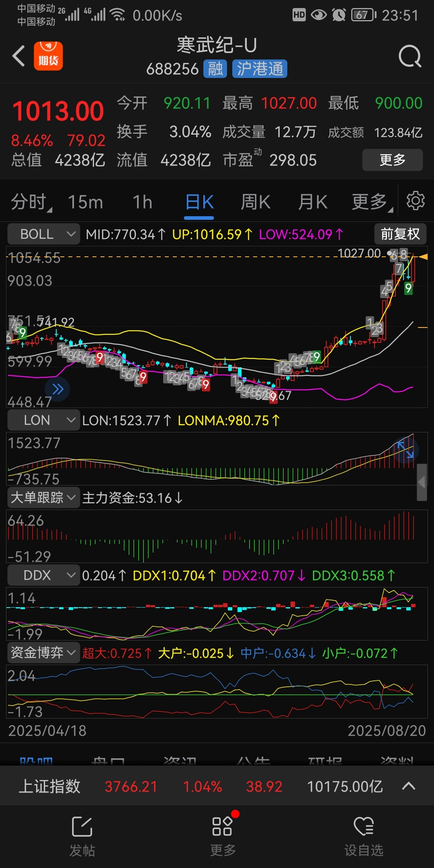Tap the double-arrow scroll chart icon

[x=58, y=389]
